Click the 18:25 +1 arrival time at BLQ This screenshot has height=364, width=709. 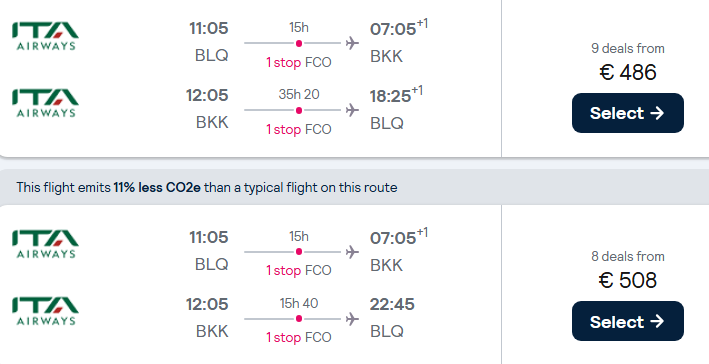click(x=396, y=95)
